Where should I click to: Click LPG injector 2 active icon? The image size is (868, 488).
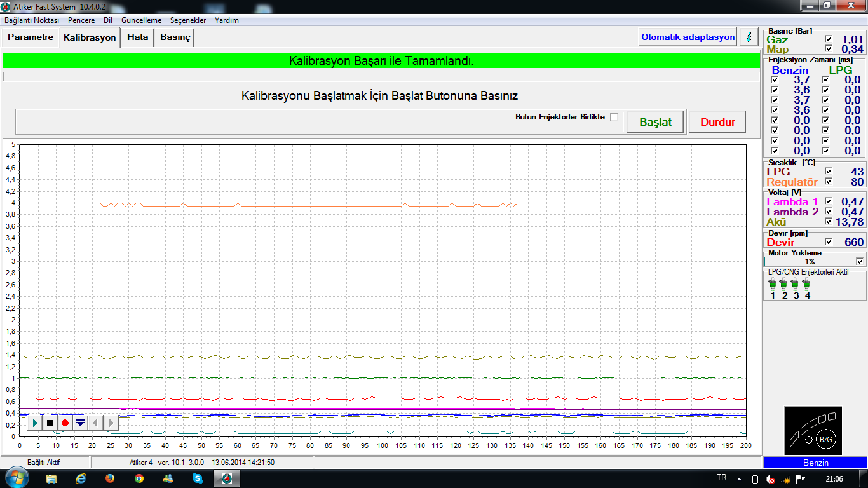[x=784, y=284]
